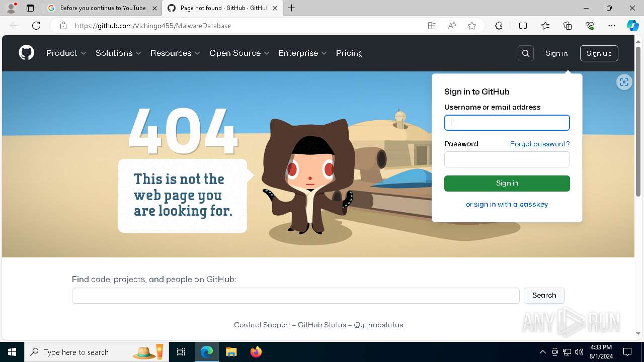
Task: Expand the Solutions dropdown menu
Action: (118, 53)
